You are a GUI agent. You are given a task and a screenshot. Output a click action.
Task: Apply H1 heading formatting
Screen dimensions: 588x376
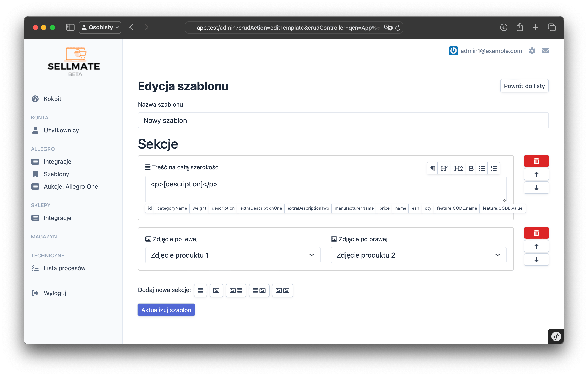[444, 168]
